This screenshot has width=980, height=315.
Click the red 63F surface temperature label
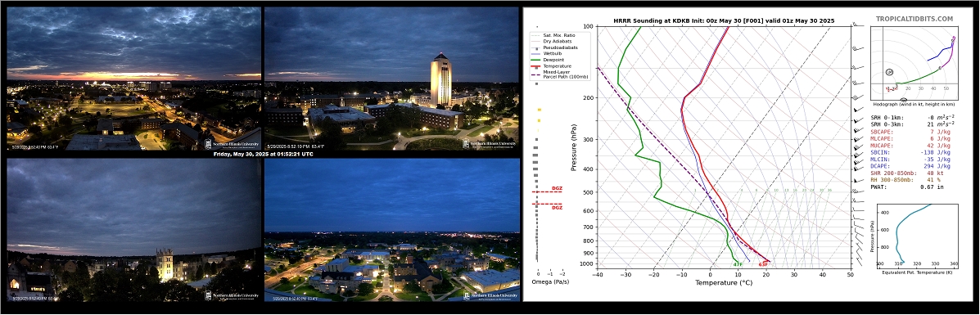764,265
